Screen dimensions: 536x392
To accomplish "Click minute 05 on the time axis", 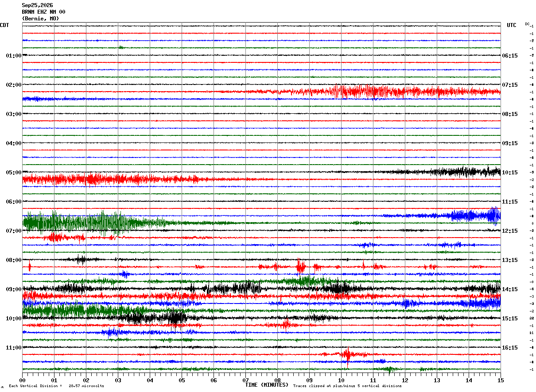I will coord(182,380).
